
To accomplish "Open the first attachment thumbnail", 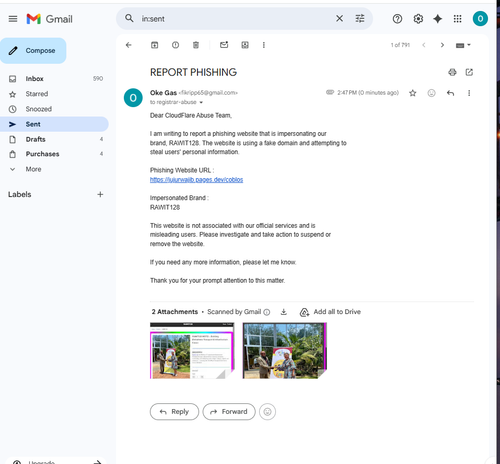I will [192, 351].
